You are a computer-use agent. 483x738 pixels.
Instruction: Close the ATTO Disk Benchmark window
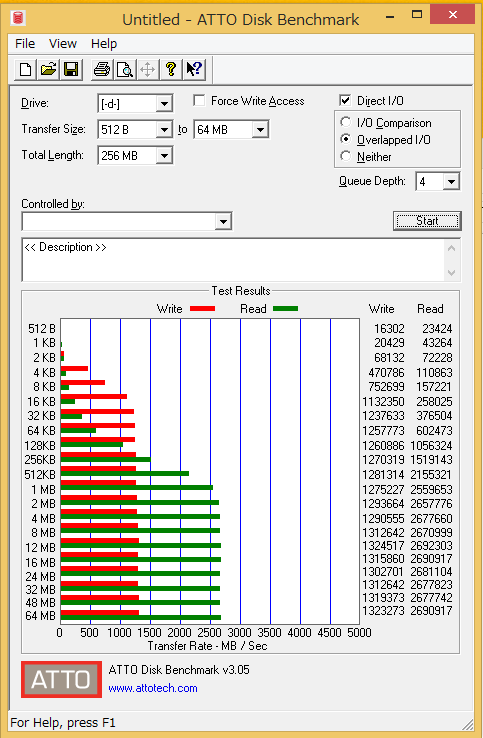click(452, 15)
